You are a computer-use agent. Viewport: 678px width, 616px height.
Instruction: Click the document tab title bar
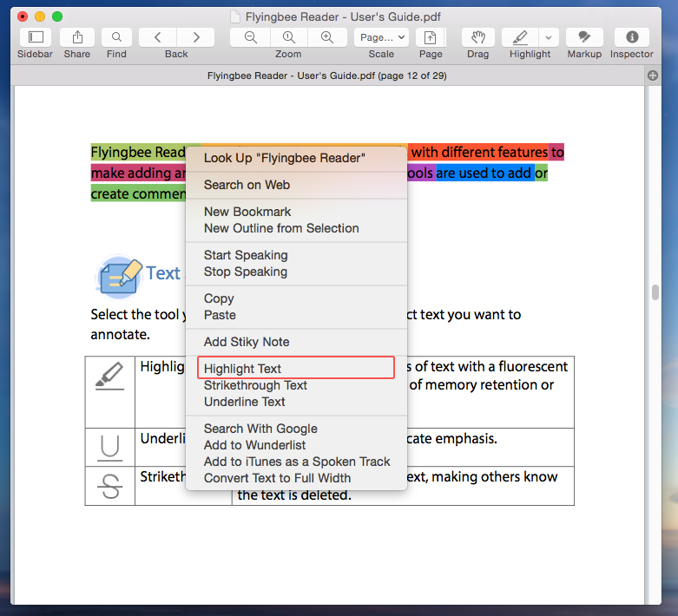point(327,75)
